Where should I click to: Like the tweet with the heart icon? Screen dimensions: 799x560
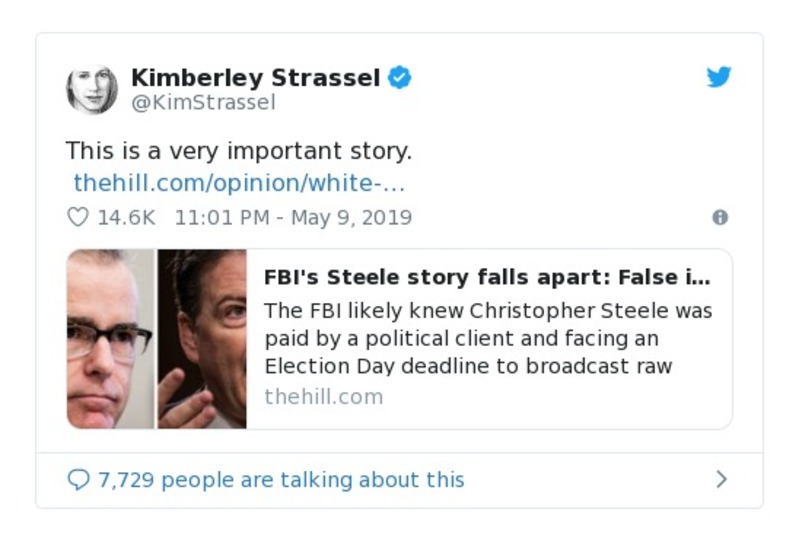point(77,217)
